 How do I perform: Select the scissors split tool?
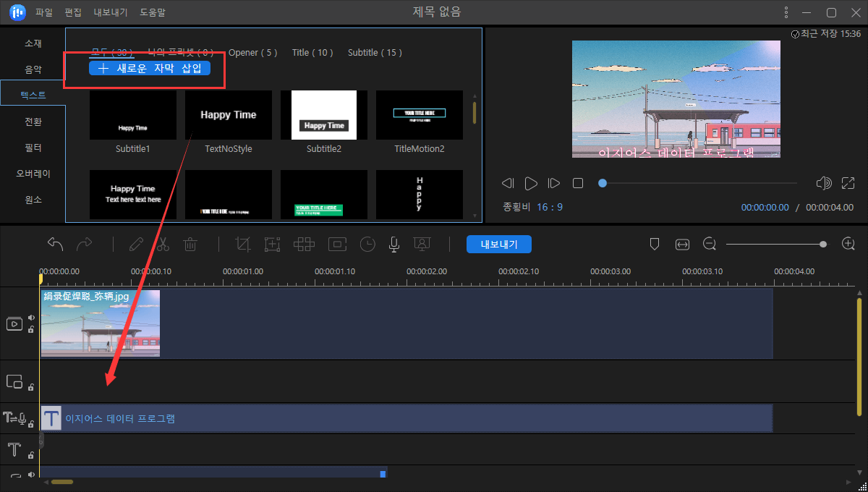click(x=163, y=244)
